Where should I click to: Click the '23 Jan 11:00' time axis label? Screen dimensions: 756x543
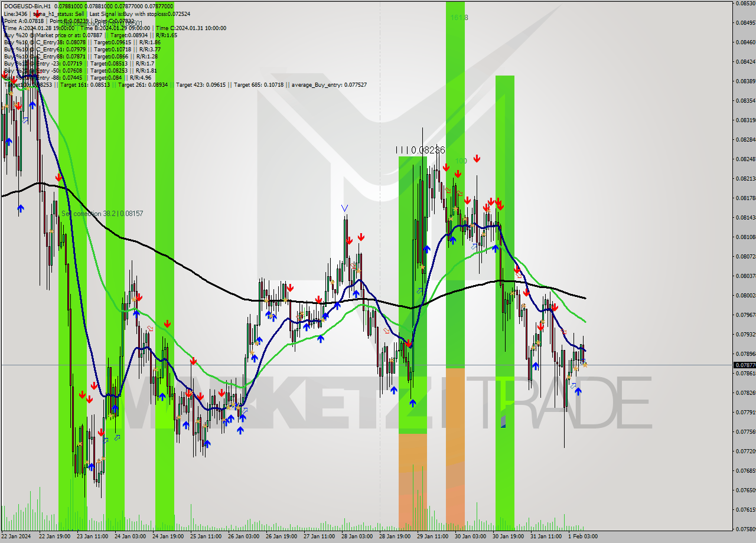tap(92, 537)
